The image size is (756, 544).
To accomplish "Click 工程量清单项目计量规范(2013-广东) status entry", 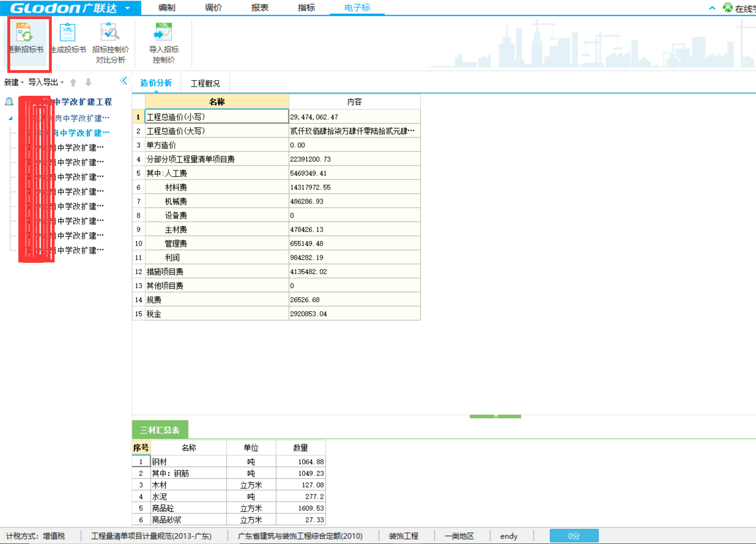I will tap(151, 536).
